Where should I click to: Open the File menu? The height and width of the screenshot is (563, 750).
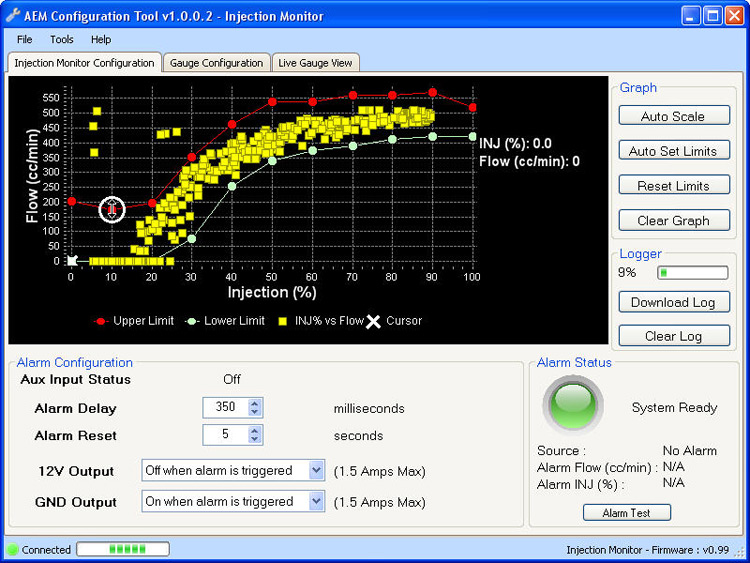point(24,40)
